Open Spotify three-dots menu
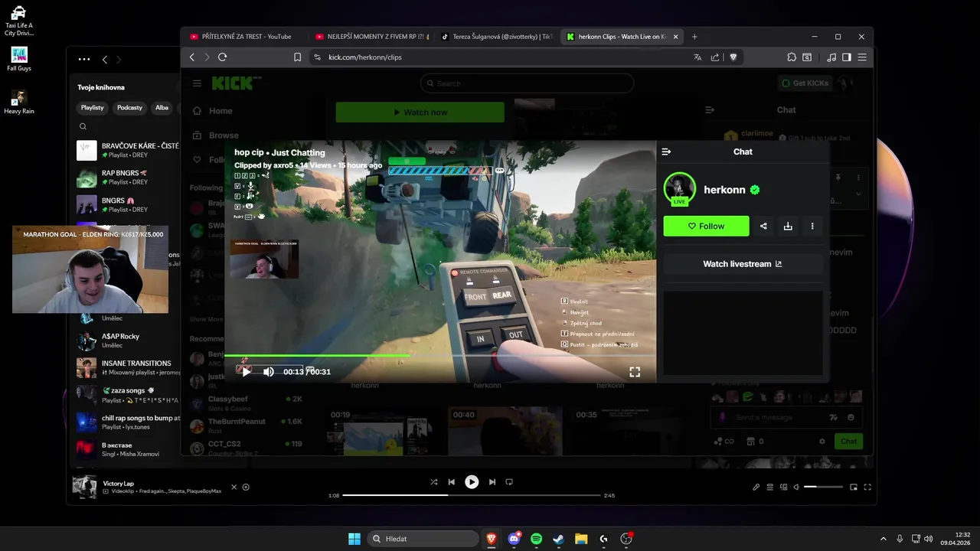Viewport: 980px width, 551px height. point(84,59)
